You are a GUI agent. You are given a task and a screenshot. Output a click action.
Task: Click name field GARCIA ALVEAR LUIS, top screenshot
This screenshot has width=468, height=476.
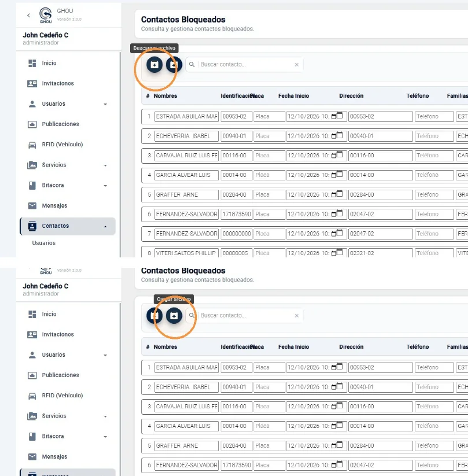click(187, 175)
